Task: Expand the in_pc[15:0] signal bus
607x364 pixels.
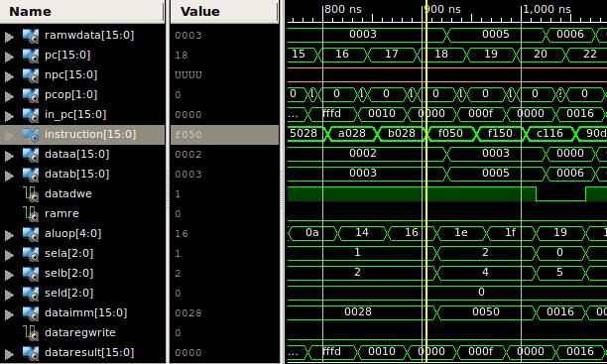Action: tap(9, 116)
